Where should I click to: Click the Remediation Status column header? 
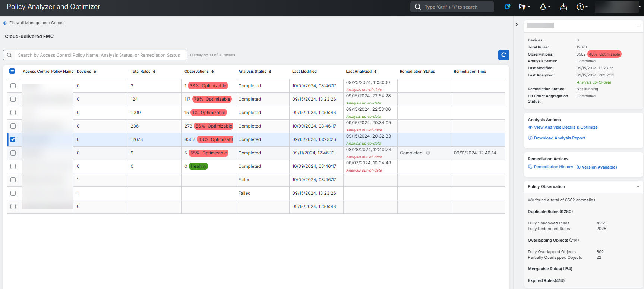click(x=417, y=72)
